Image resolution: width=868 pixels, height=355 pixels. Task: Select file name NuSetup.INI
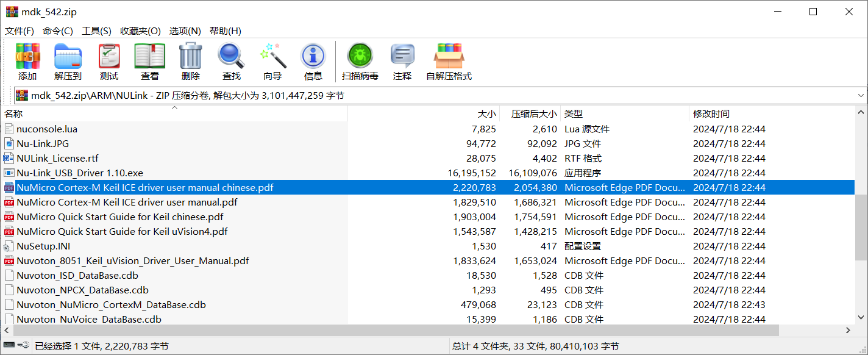tap(43, 246)
